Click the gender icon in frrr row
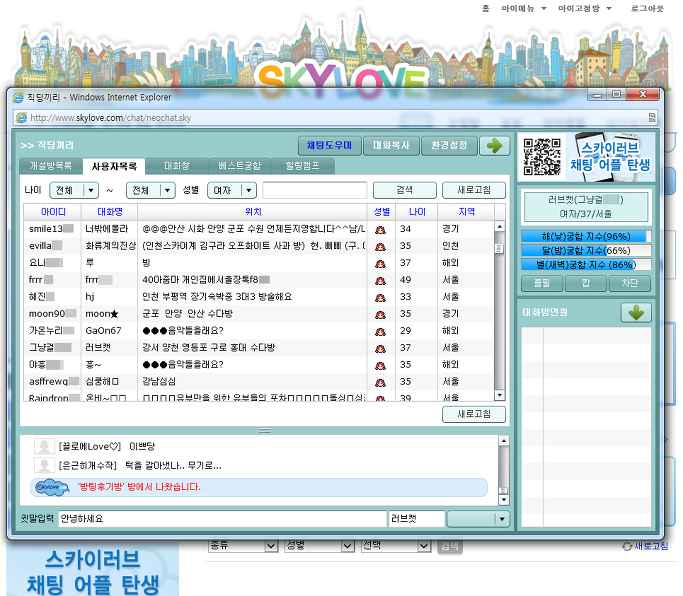 pos(381,280)
